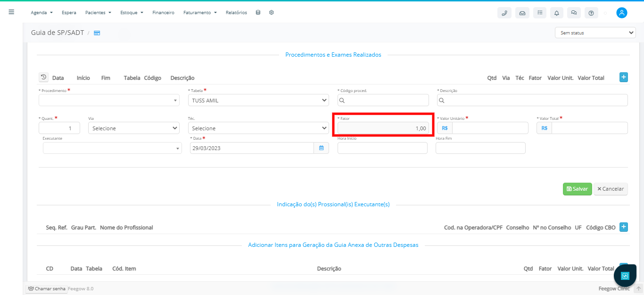Click history icon next to Data column
644x295 pixels.
[43, 77]
